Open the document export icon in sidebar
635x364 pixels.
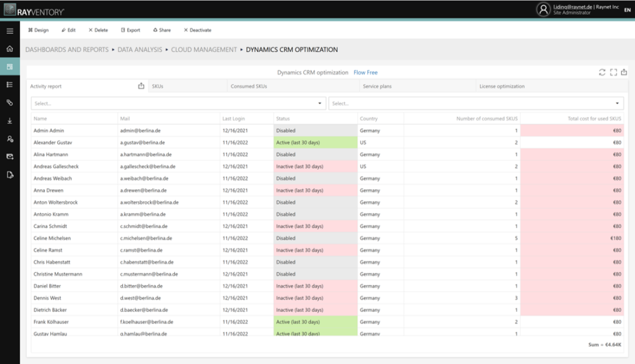10,175
